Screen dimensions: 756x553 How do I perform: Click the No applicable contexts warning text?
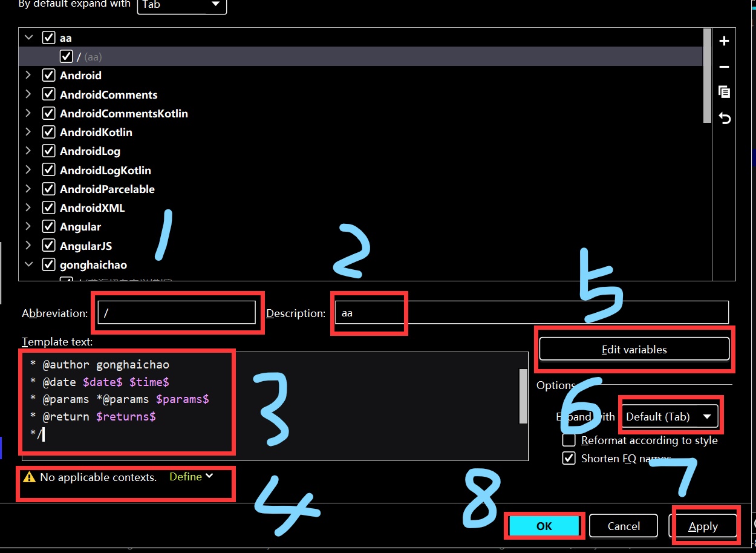pos(98,477)
